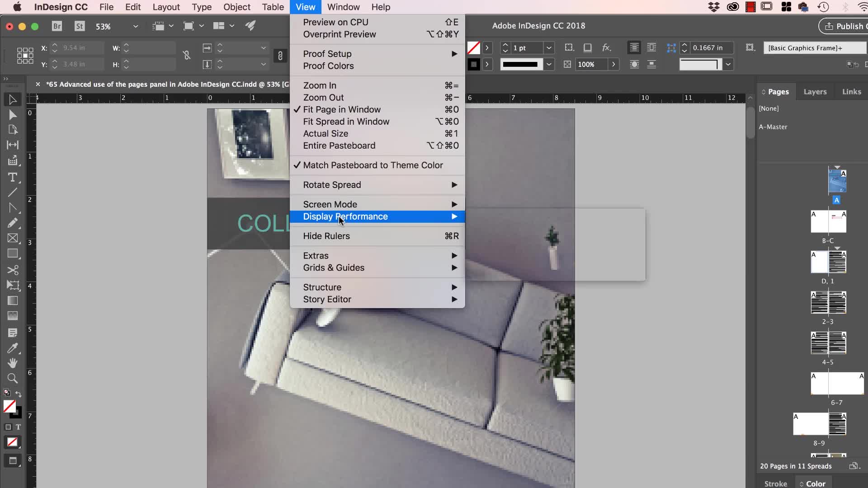Select the Line tool

pos(12,192)
